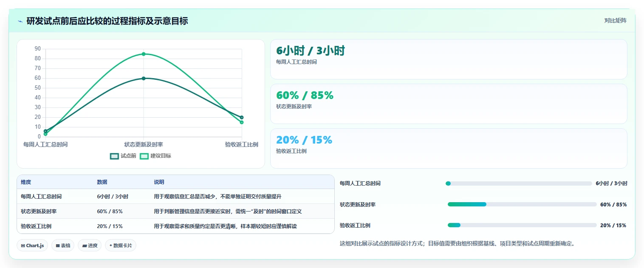Click description starting 用于观察需求和质量约定
The width and height of the screenshot is (644, 268).
[x=225, y=226]
